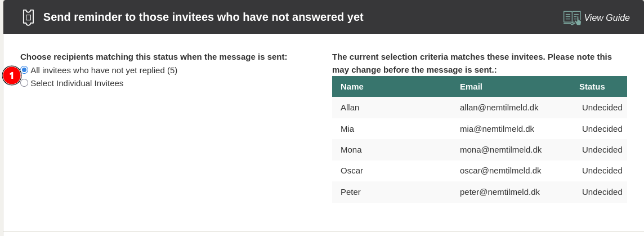Viewport: 644px width, 236px height.
Task: Click the Name column header
Action: tap(352, 87)
